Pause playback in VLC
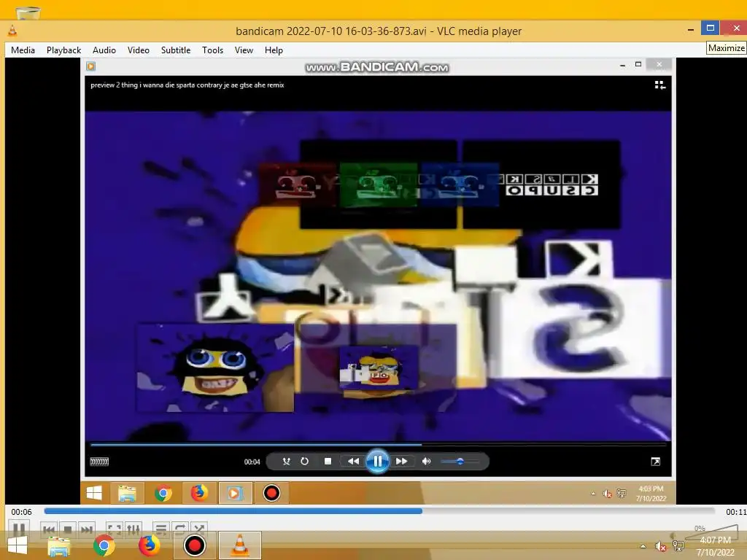 19,528
